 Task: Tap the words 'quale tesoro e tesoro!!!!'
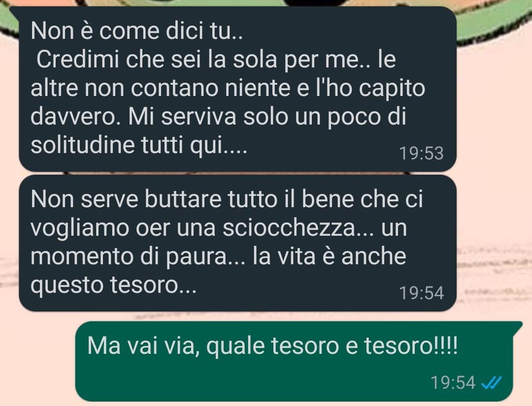click(x=332, y=346)
